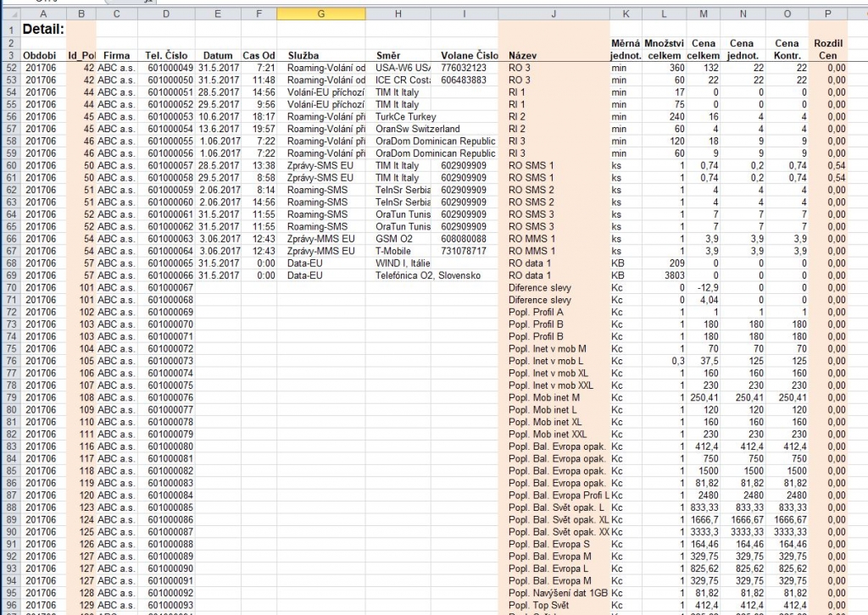
Task: Click the 'Cena Kontr.' header cell
Action: (x=787, y=49)
